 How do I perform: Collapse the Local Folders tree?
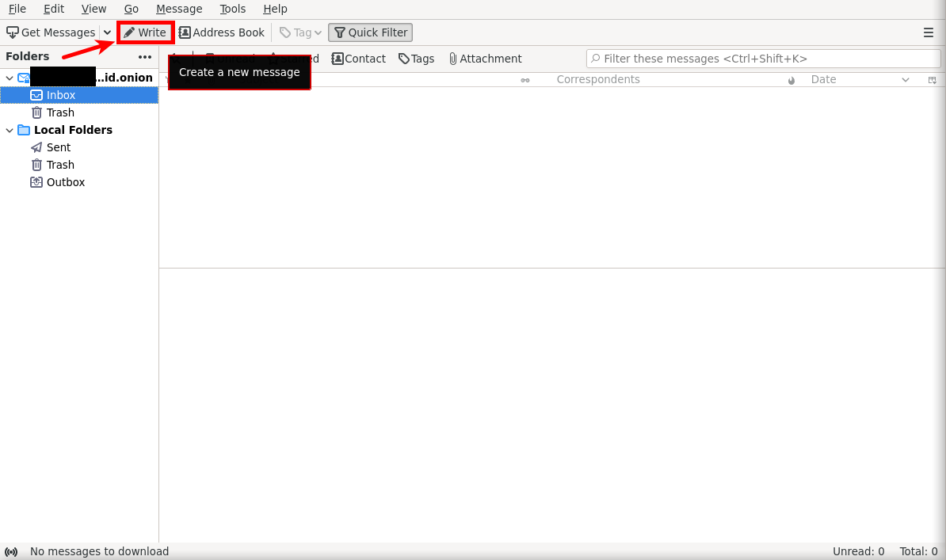tap(10, 130)
